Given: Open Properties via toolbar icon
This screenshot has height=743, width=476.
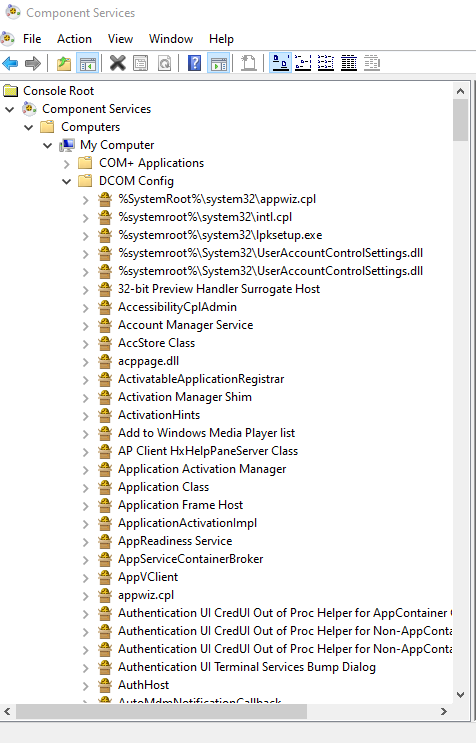Looking at the screenshot, I should 141,63.
